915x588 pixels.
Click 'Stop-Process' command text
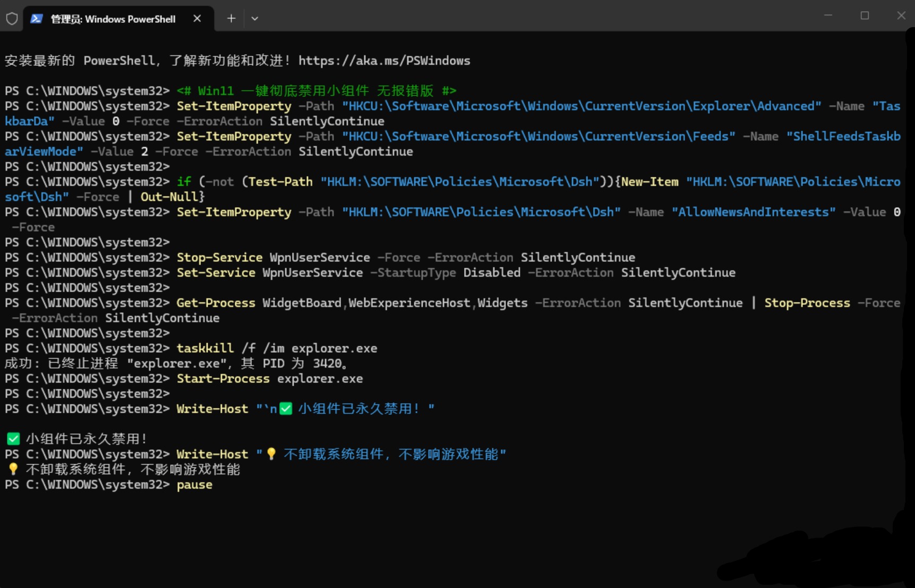tap(807, 303)
